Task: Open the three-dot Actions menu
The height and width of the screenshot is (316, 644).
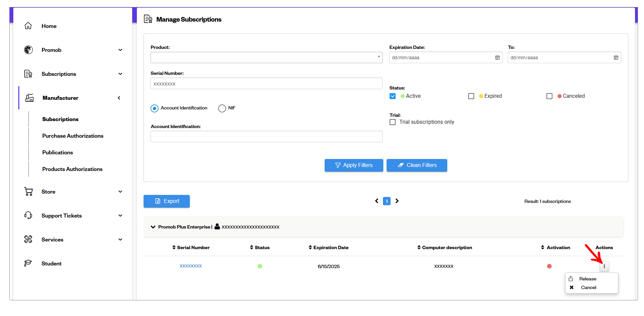Action: 604,266
